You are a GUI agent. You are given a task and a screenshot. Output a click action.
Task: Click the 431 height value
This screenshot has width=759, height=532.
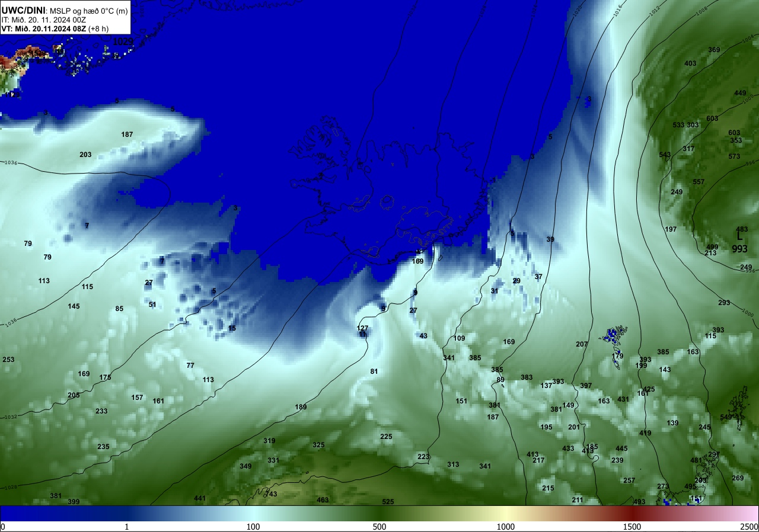(623, 399)
